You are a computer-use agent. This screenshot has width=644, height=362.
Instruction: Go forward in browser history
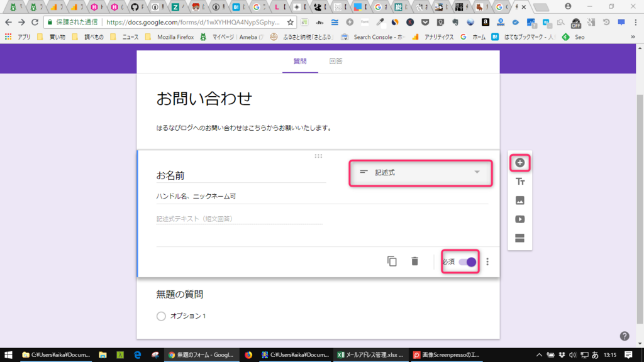(22, 22)
